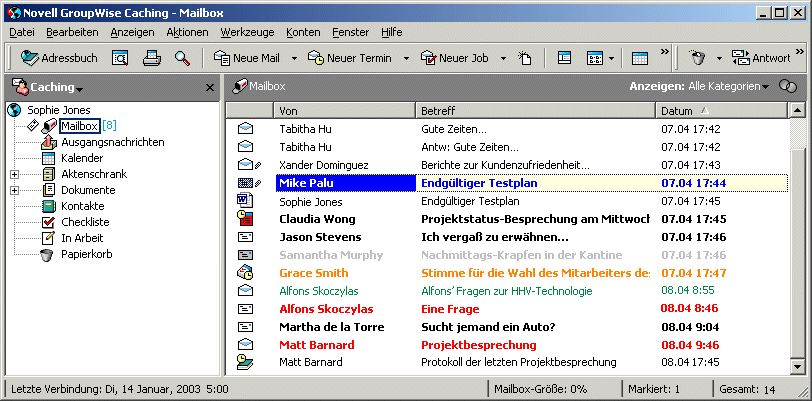
Task: Open the Anzeigen menu
Action: pyautogui.click(x=132, y=32)
